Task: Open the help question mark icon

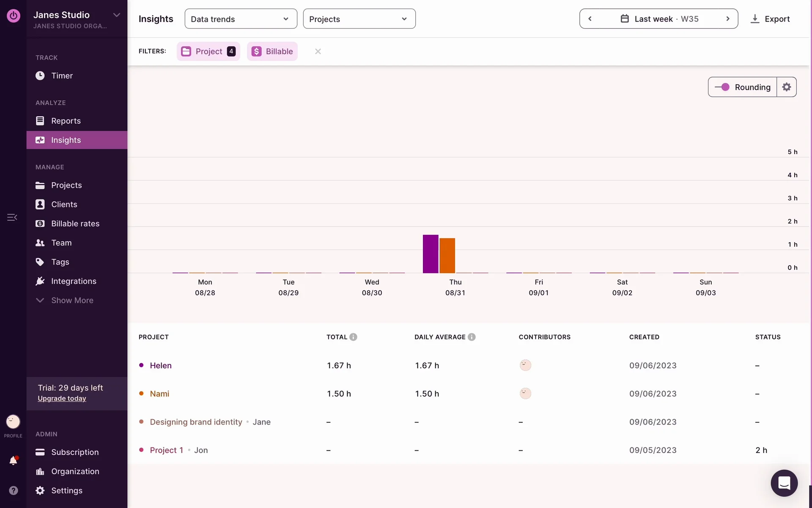Action: coord(14,490)
